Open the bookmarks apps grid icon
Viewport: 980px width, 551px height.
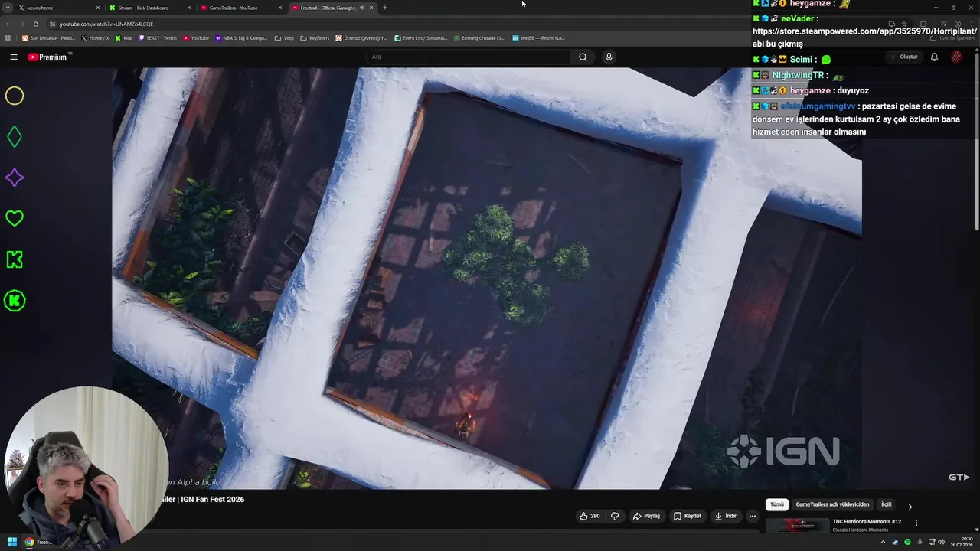[x=8, y=37]
